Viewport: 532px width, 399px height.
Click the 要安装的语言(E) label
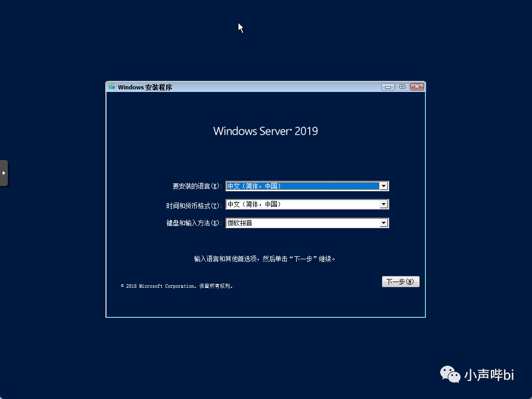click(x=197, y=187)
